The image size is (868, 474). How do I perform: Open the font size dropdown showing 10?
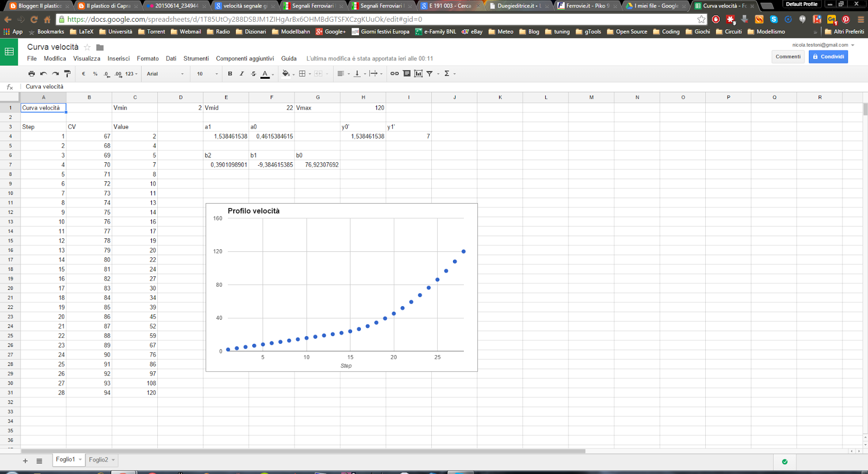[207, 74]
